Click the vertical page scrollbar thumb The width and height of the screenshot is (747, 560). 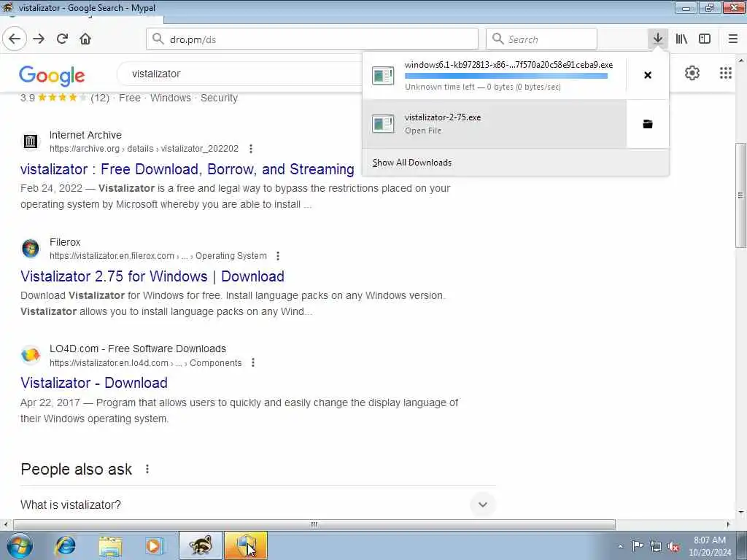pyautogui.click(x=740, y=195)
